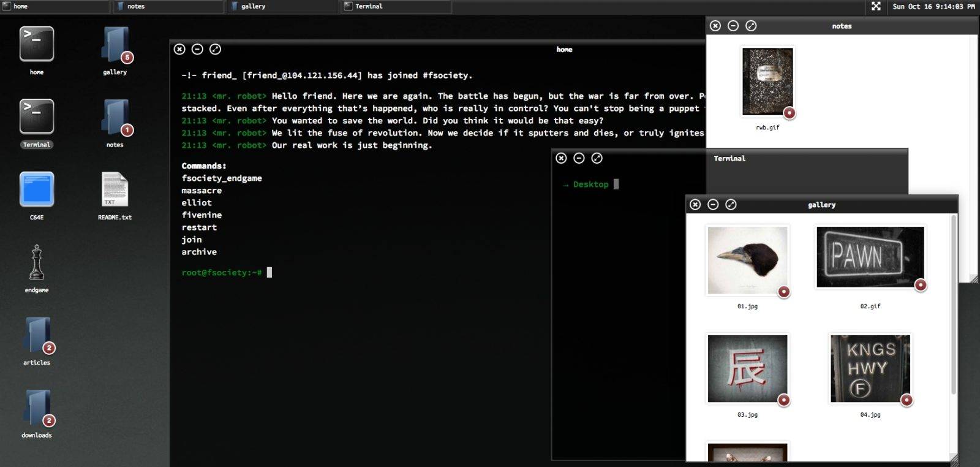Open rwb.gif notebook image in notes
The height and width of the screenshot is (467, 980).
click(767, 82)
